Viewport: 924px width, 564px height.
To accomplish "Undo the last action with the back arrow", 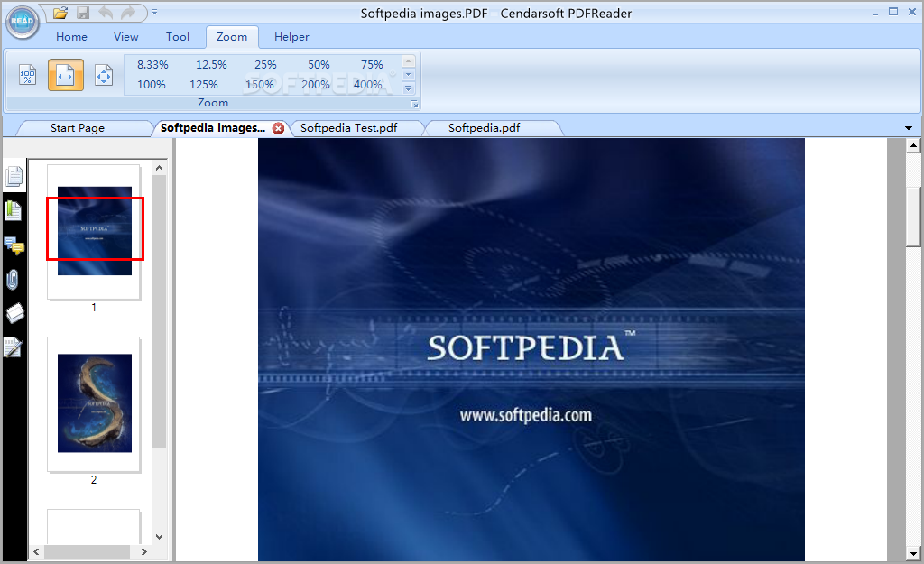I will (106, 12).
